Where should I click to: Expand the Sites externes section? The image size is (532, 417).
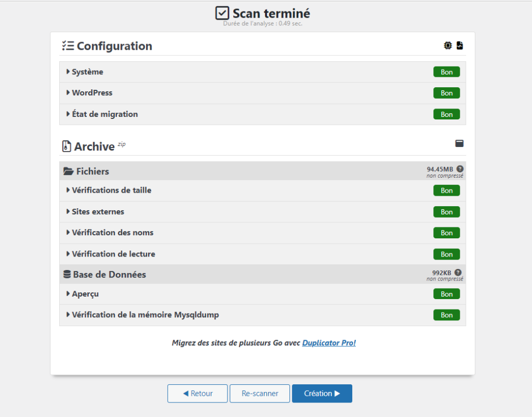click(96, 211)
